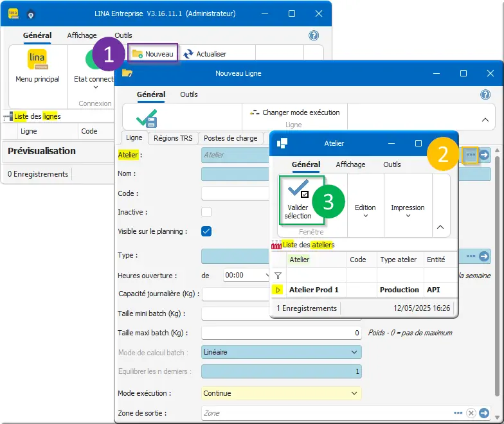Click Changer mode exécution button
The width and height of the screenshot is (504, 424).
(294, 112)
